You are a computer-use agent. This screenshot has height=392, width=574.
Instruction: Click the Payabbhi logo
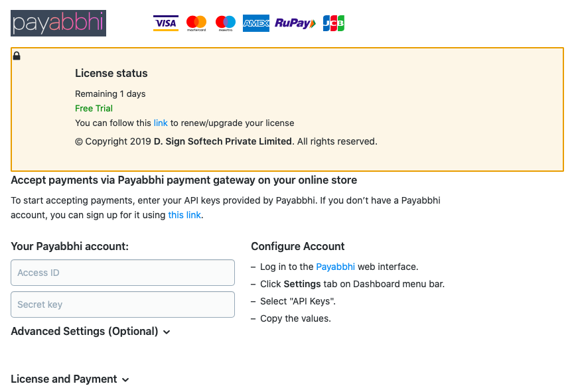coord(58,23)
